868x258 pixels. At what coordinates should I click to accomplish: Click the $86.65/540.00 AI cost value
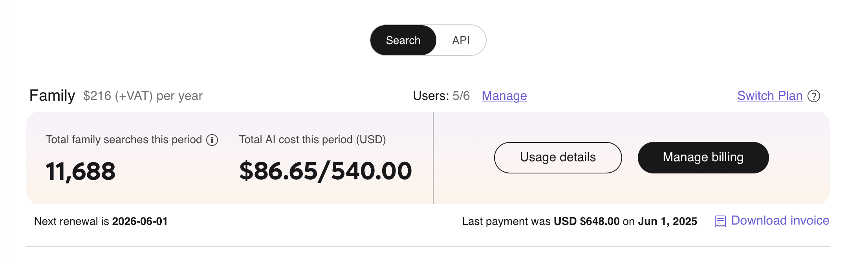click(x=325, y=171)
